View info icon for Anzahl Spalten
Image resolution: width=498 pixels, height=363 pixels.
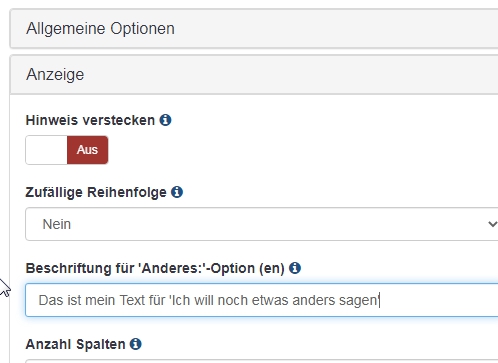pyautogui.click(x=136, y=344)
